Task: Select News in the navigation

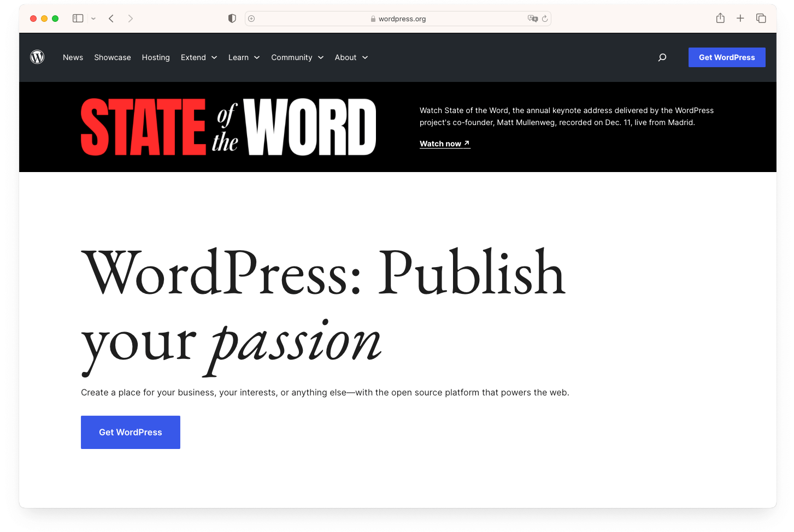Action: point(73,57)
